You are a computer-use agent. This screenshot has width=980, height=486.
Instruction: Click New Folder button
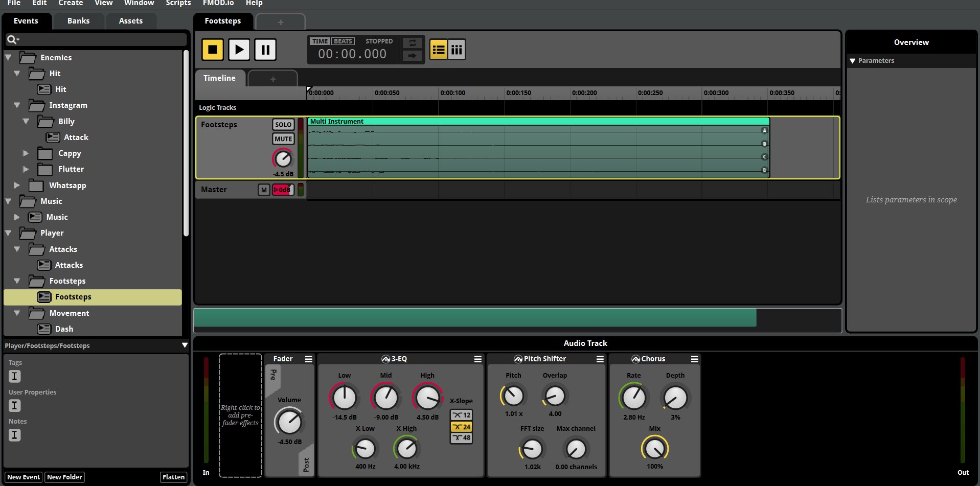[64, 477]
